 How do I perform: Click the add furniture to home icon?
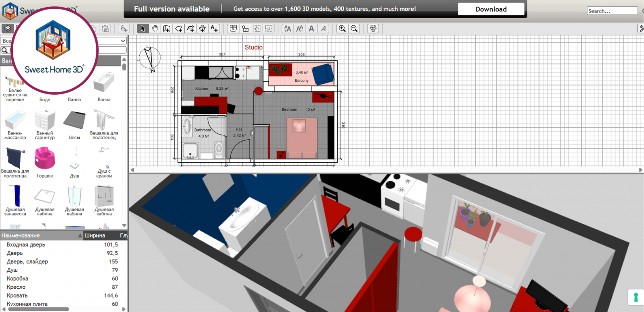124,29
